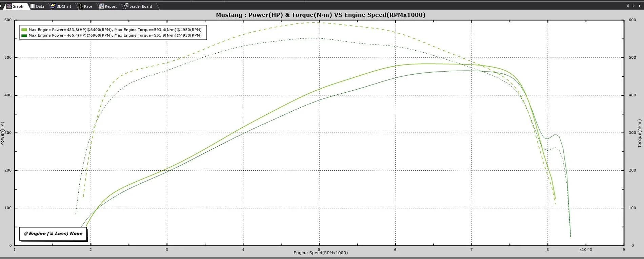
Task: Click the 300 tick value on the right axis
Action: [632, 133]
